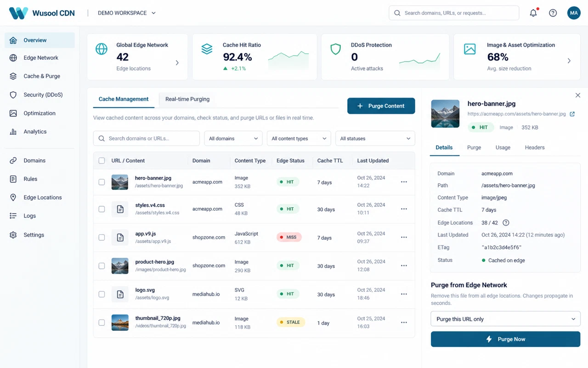Expand the Image & Asset Optimization chevron
Viewport: 588px width, 368px height.
[569, 61]
